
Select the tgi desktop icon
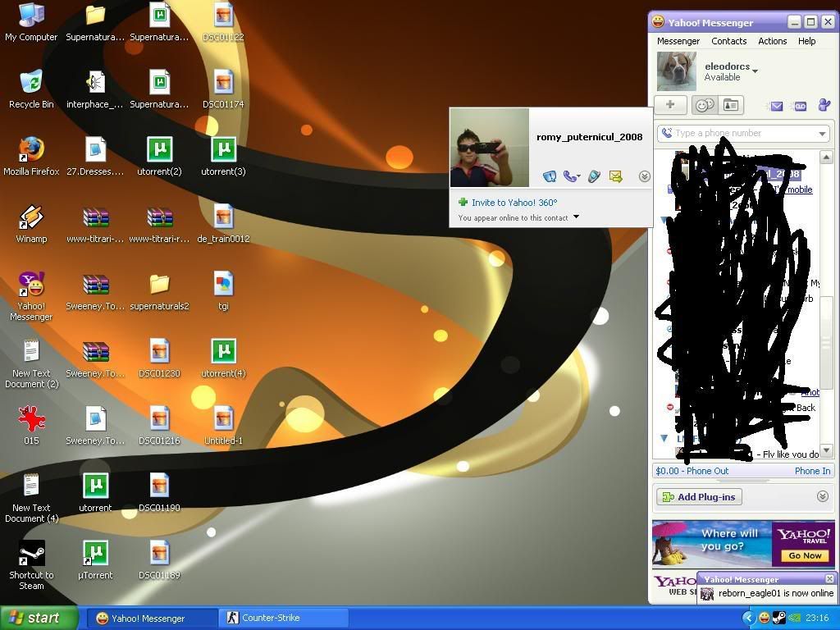223,291
